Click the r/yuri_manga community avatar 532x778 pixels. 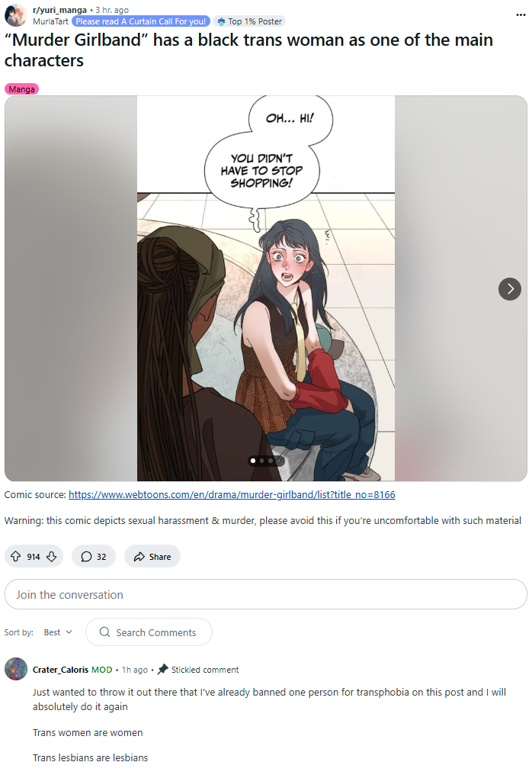point(16,15)
